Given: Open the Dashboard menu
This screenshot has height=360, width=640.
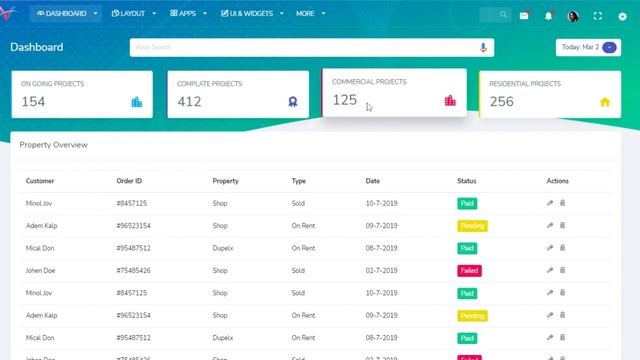Looking at the screenshot, I should pos(65,13).
